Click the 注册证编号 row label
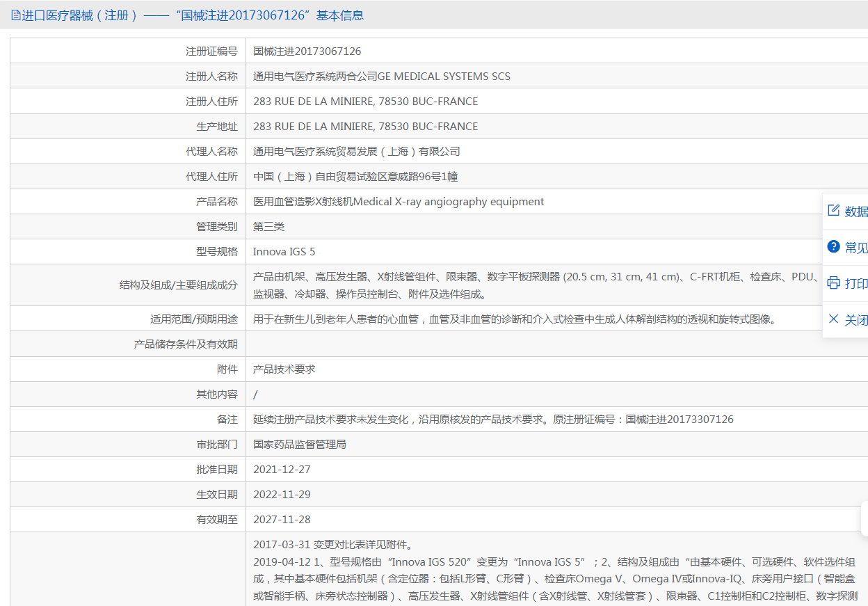This screenshot has height=606, width=868. click(211, 51)
